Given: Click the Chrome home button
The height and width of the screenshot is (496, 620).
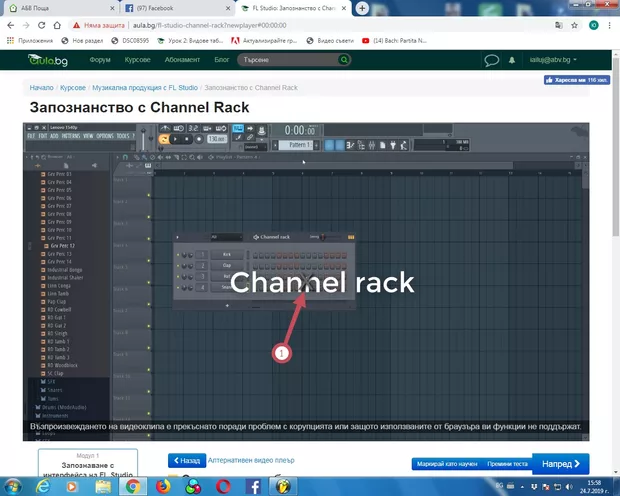Looking at the screenshot, I should (x=57, y=25).
